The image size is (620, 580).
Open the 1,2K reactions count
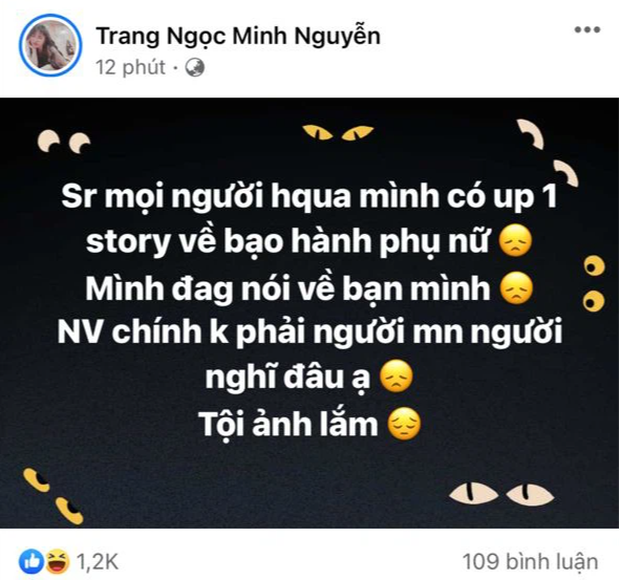pyautogui.click(x=97, y=561)
